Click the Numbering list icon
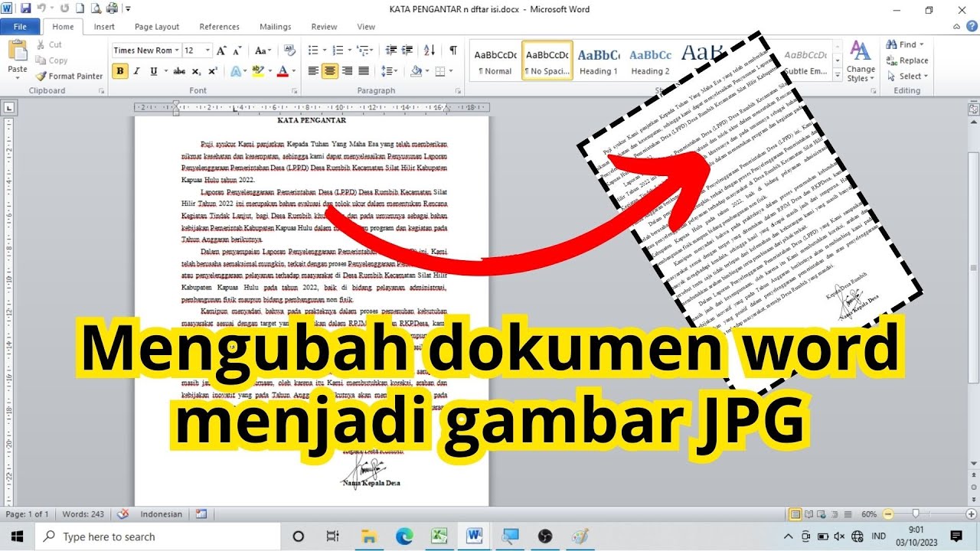 (338, 51)
